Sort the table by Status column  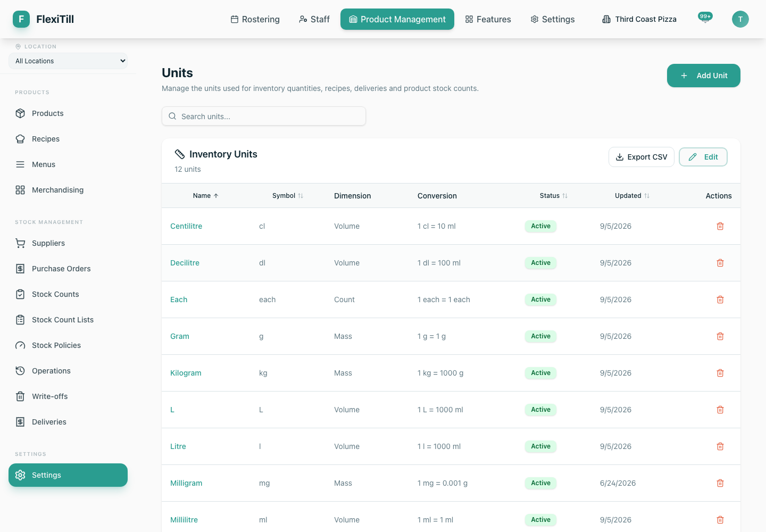click(x=554, y=196)
